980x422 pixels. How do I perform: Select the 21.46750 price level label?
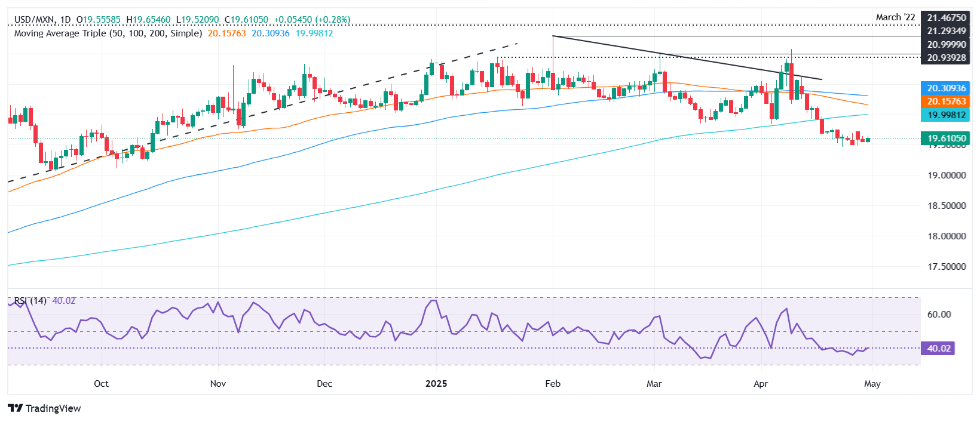click(946, 18)
